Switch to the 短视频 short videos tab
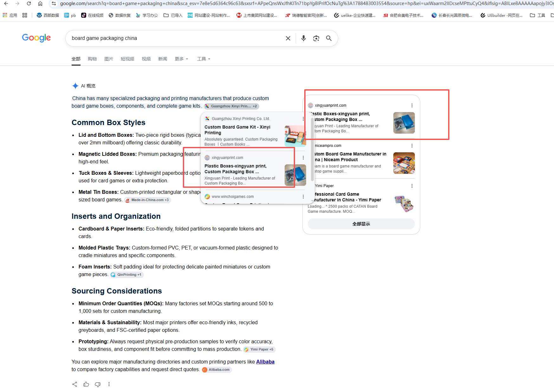Image resolution: width=554 pixels, height=392 pixels. click(x=127, y=59)
